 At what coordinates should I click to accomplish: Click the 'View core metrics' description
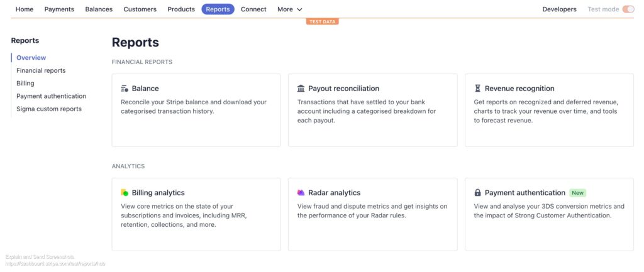[x=184, y=215]
